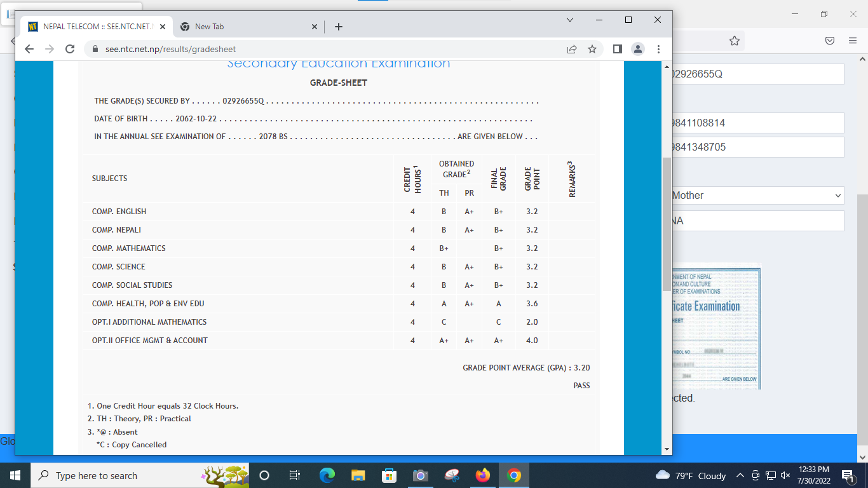Open a new tab with the plus button
This screenshot has height=488, width=868.
point(338,27)
